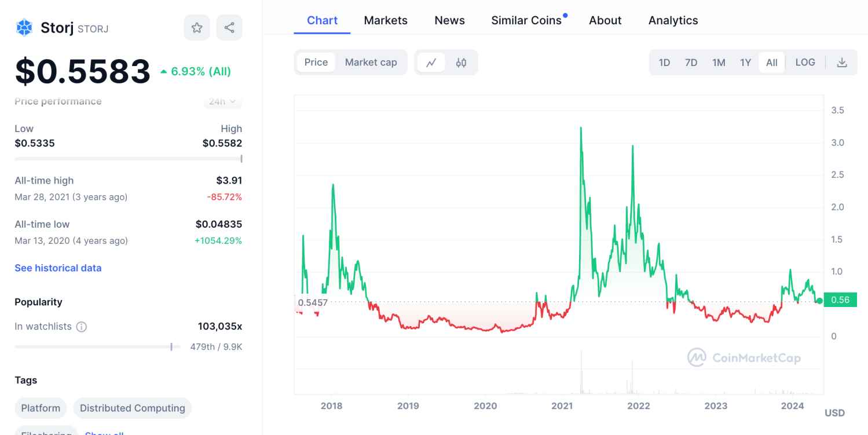Set chart range to All
This screenshot has width=868, height=435.
tap(772, 63)
